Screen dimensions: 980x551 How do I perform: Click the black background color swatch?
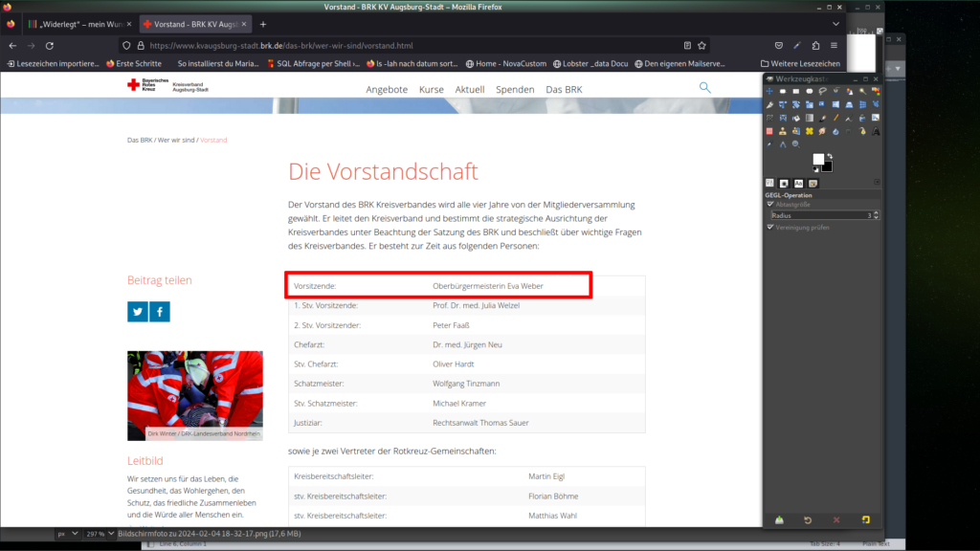coord(829,167)
